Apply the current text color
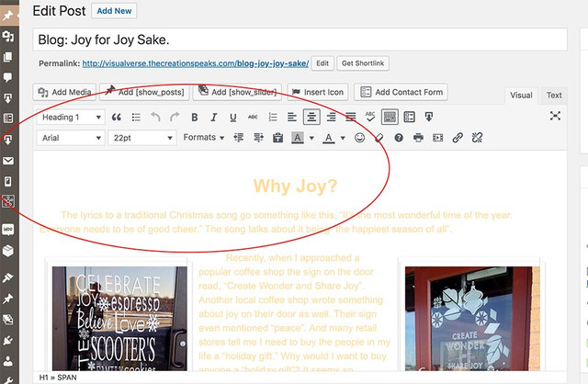The height and width of the screenshot is (384, 588). (x=329, y=138)
